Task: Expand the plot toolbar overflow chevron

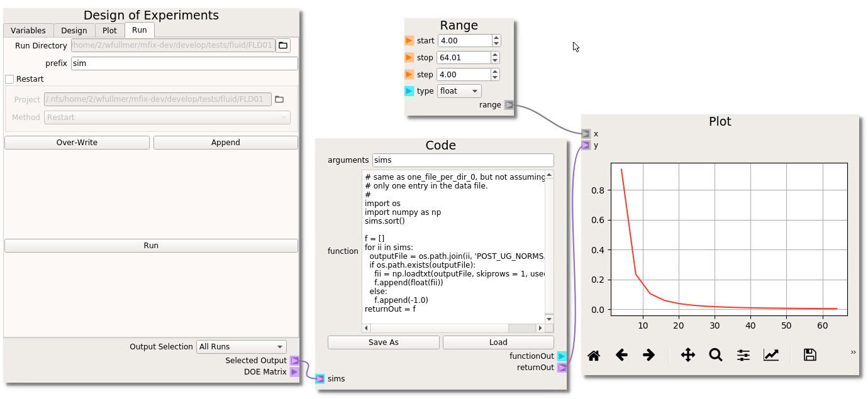Action: click(854, 353)
